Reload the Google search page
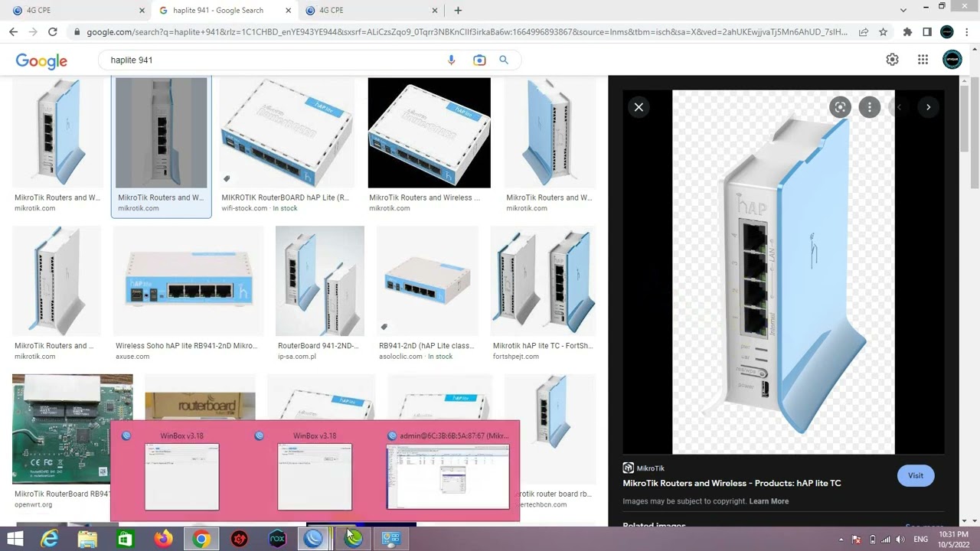The width and height of the screenshot is (980, 551). pos(52,32)
